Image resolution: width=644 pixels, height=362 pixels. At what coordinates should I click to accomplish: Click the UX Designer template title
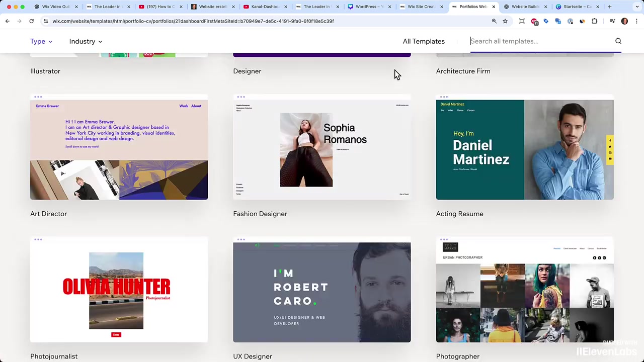click(253, 356)
